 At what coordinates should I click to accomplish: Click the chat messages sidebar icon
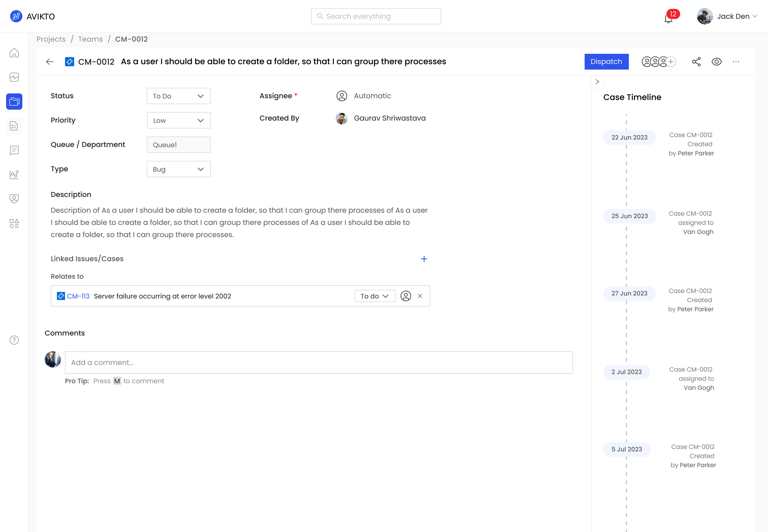tap(14, 150)
